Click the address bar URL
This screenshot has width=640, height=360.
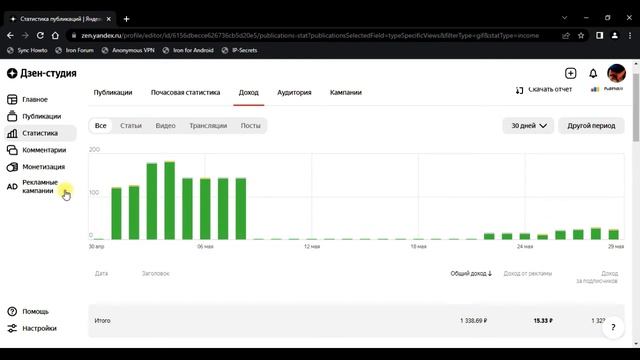click(x=310, y=36)
